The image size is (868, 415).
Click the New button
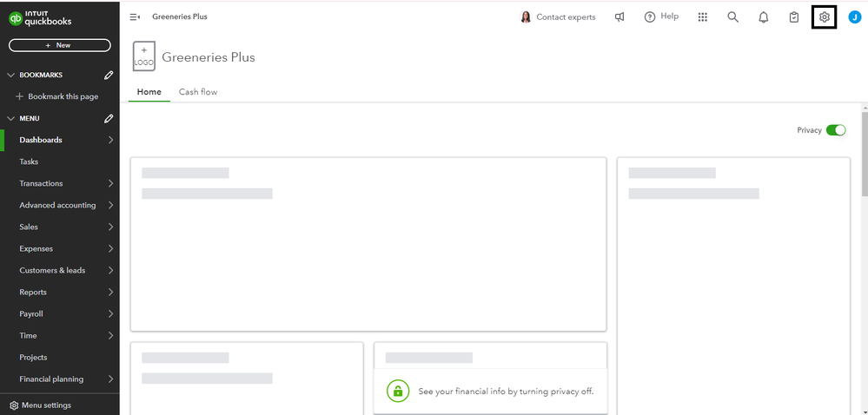[60, 45]
